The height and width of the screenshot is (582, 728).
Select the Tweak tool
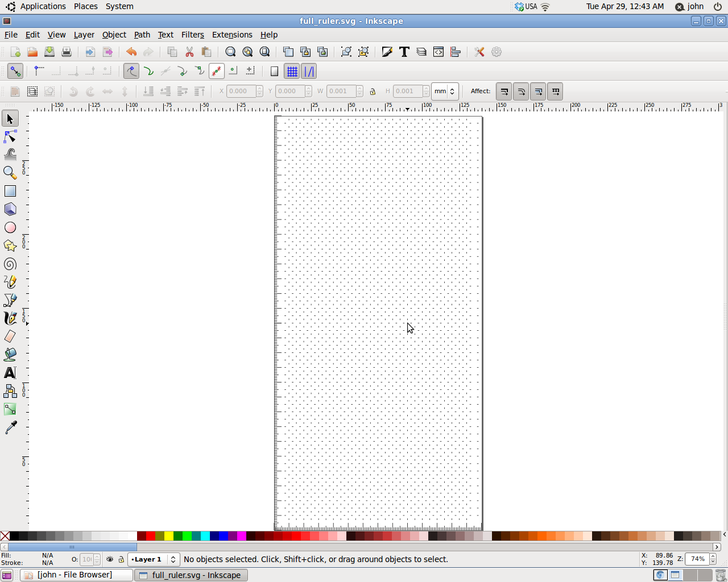click(x=10, y=155)
